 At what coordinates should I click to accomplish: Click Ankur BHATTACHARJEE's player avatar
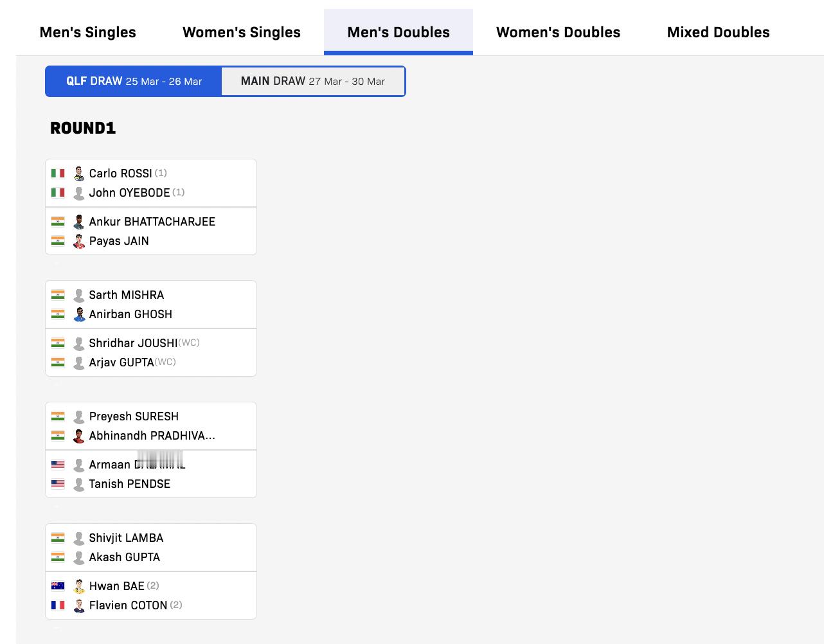pyautogui.click(x=79, y=222)
